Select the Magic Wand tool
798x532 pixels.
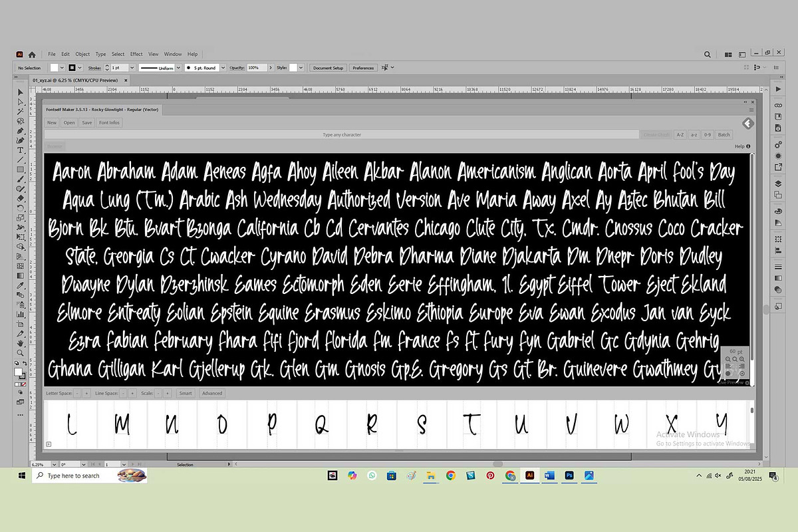click(20, 112)
